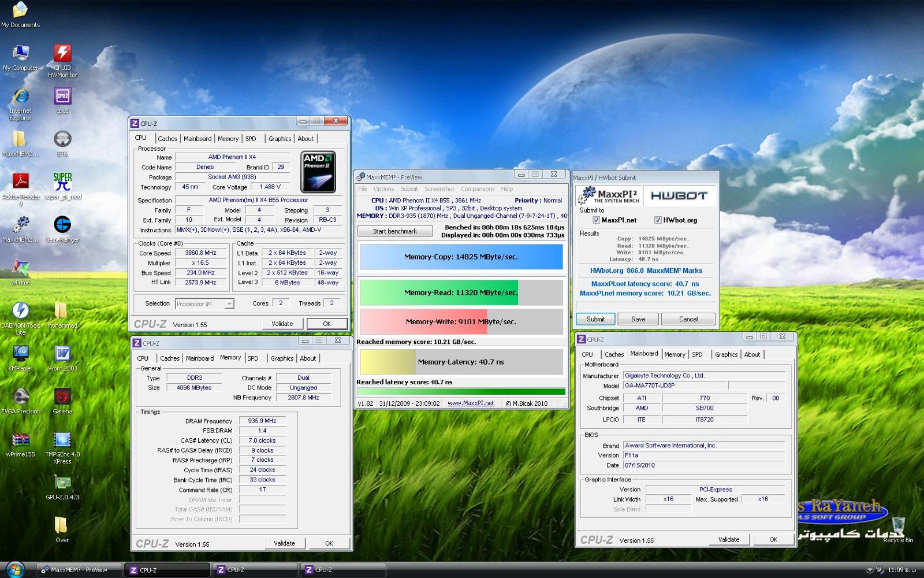Click Submit in the HWbot Submit dialog
This screenshot has height=578, width=924.
coord(595,319)
